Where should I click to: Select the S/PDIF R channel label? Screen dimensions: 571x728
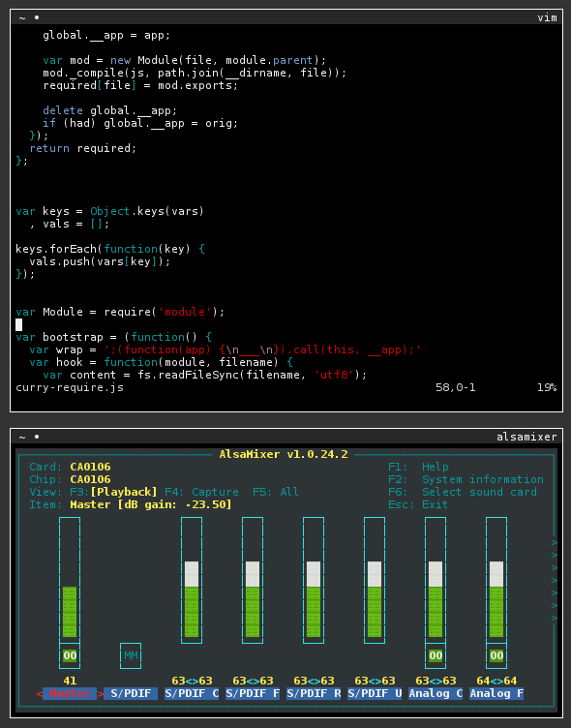pos(314,693)
